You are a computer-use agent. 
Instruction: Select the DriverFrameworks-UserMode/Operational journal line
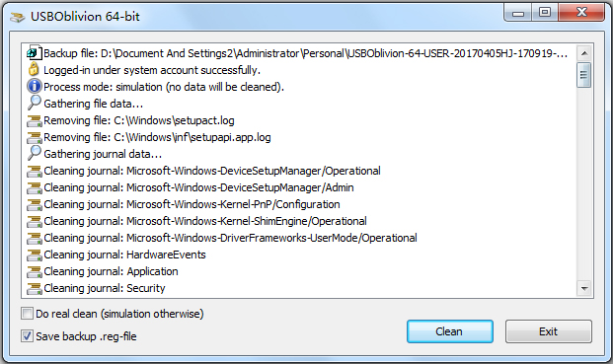(230, 238)
